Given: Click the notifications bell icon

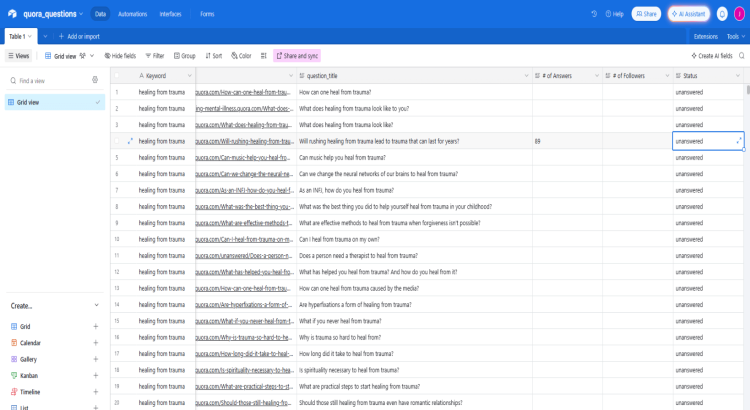Looking at the screenshot, I should click(722, 14).
